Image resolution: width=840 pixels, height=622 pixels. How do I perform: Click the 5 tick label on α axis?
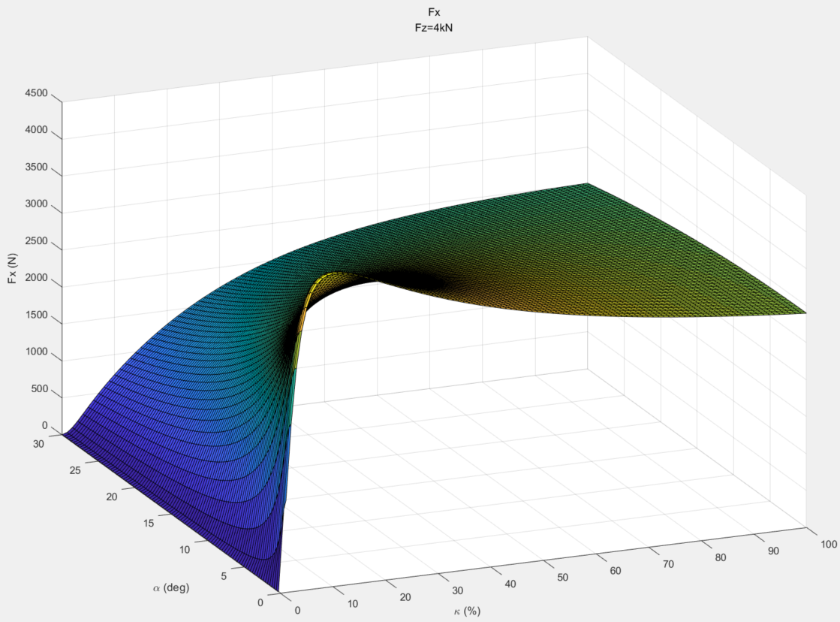click(x=224, y=576)
